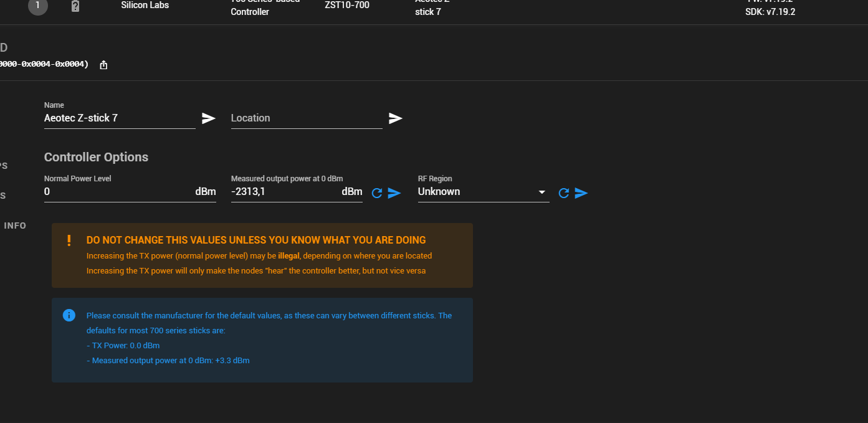
Task: Switch to the DEBUG INFO tab
Action: (14, 226)
